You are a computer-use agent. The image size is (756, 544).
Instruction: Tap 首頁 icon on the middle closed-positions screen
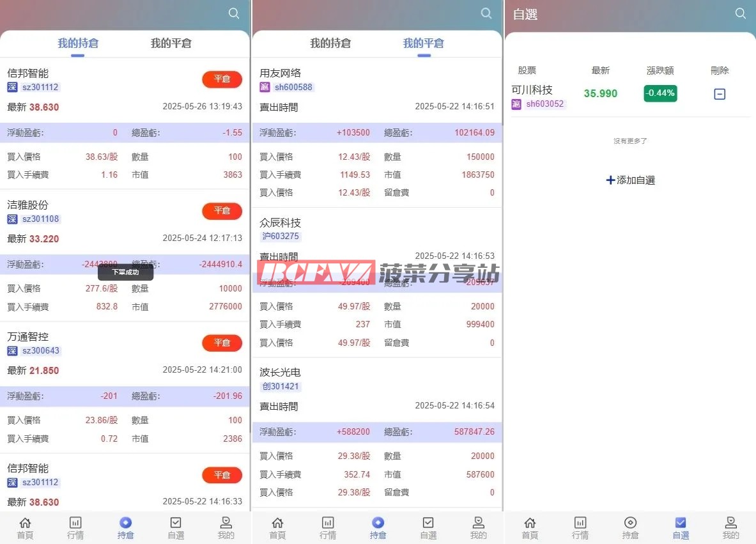(277, 527)
